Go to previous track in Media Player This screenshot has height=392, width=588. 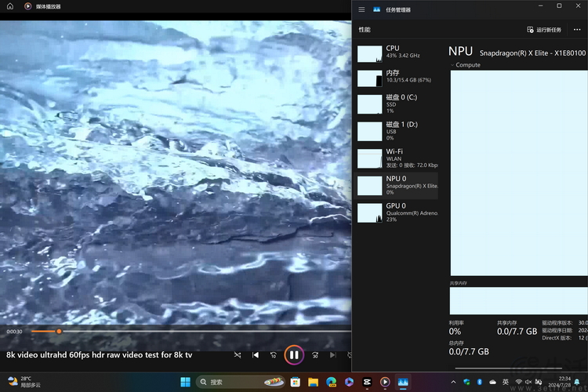click(x=256, y=355)
